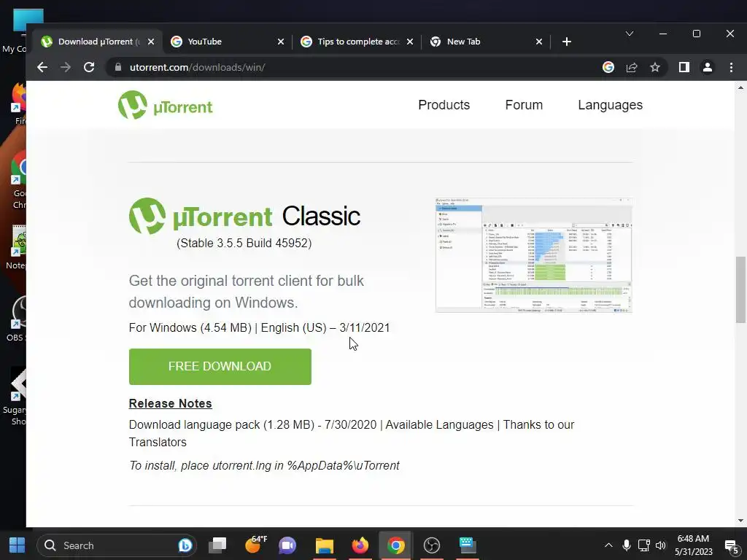Open OBS Studio from the taskbar
The width and height of the screenshot is (747, 560).
coord(432,545)
